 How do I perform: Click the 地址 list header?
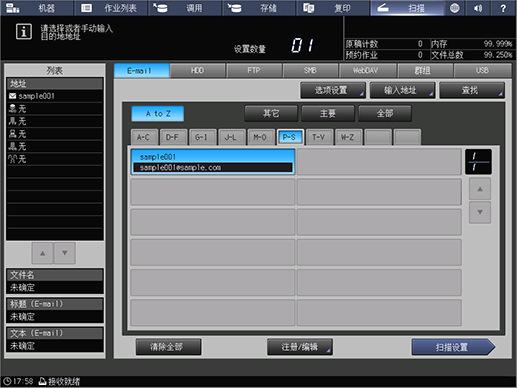[55, 83]
